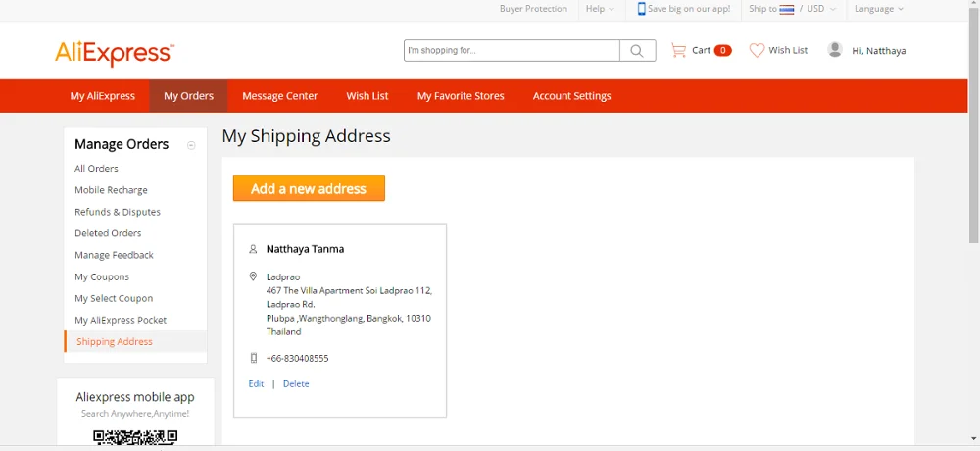980x451 pixels.
Task: Collapse the Manage Orders section
Action: [191, 145]
